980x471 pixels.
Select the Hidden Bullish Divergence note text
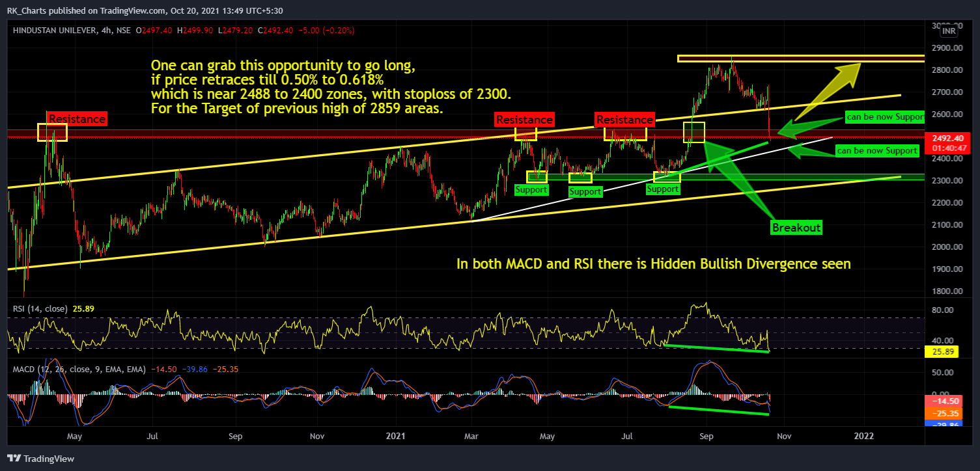pos(653,264)
